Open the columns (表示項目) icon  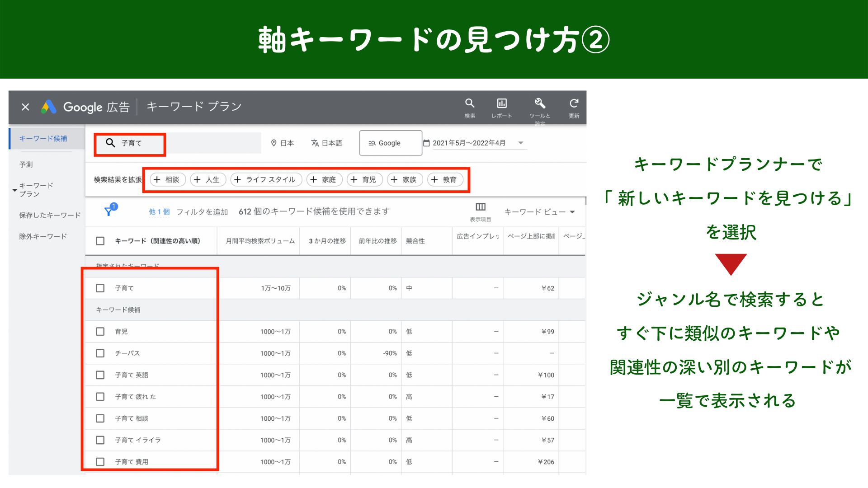480,207
